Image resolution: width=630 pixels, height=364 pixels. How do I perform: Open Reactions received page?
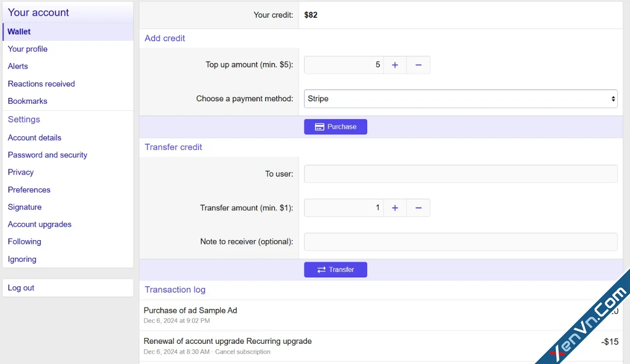pyautogui.click(x=41, y=84)
